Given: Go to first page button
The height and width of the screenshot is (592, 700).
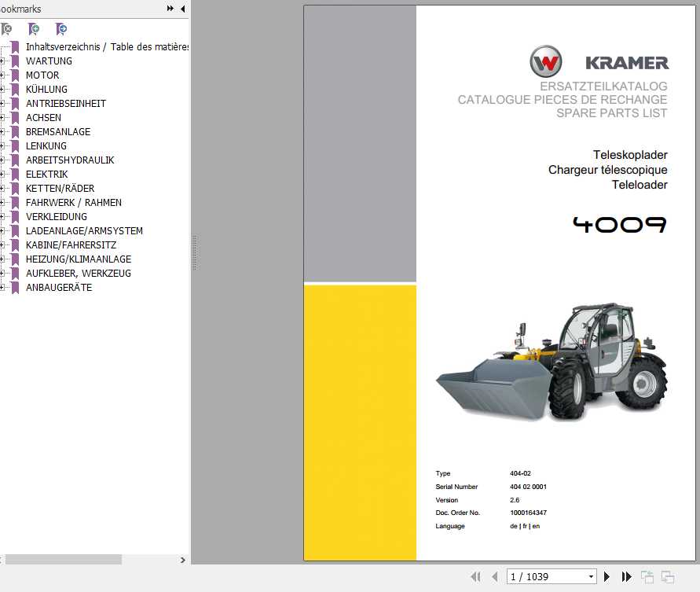Looking at the screenshot, I should pyautogui.click(x=476, y=577).
